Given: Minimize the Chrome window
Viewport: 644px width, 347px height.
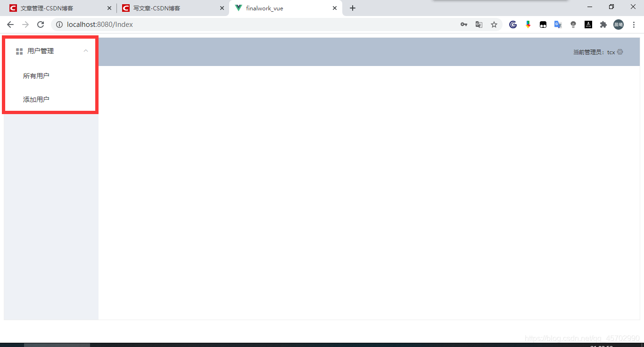Looking at the screenshot, I should [590, 7].
